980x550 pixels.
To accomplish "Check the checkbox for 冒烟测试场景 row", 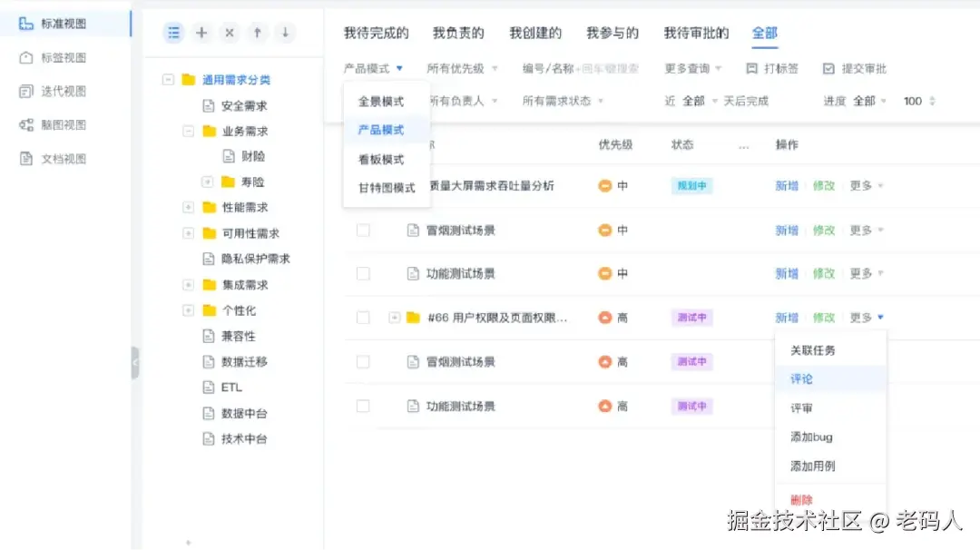I will pos(363,230).
